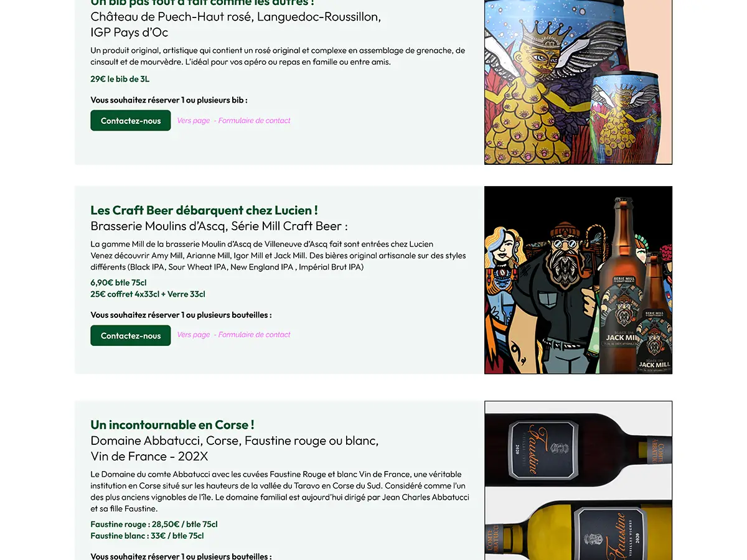Follow the pink 'Vers page' link near rosé bib
Viewport: 747px width, 560px height.
click(194, 121)
